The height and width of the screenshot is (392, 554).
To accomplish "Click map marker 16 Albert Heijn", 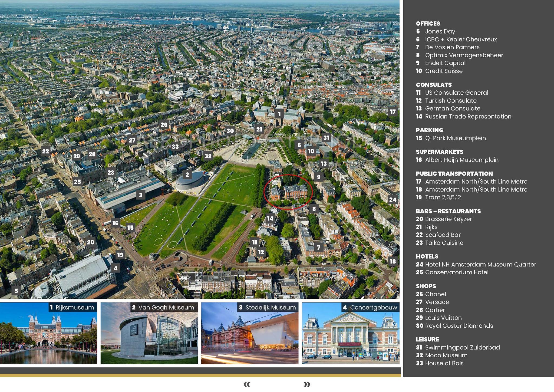I will [x=116, y=223].
